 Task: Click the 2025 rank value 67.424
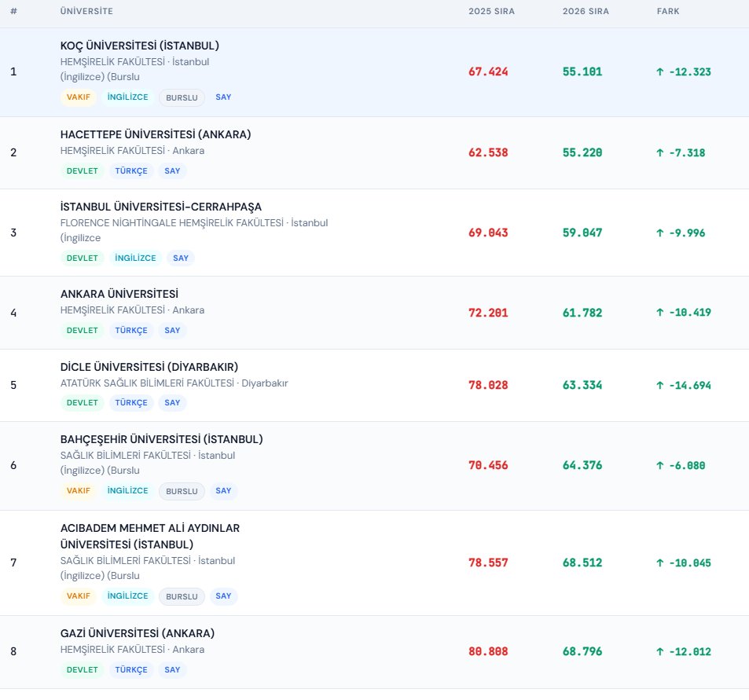488,71
